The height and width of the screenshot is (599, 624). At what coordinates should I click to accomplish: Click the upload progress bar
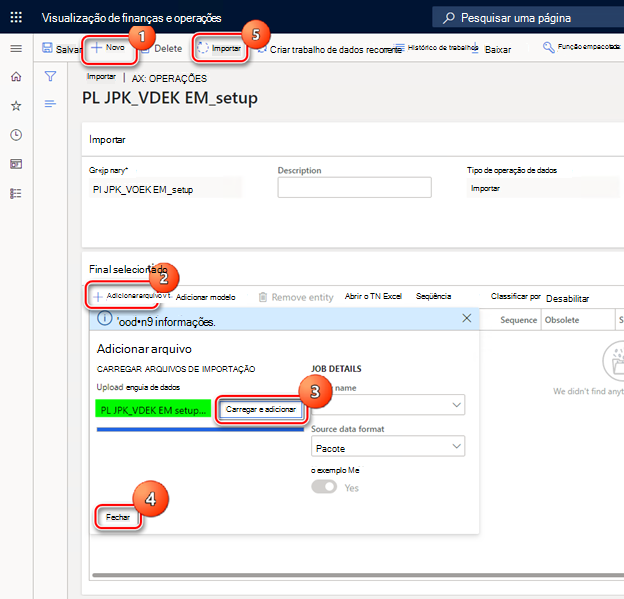coord(200,429)
